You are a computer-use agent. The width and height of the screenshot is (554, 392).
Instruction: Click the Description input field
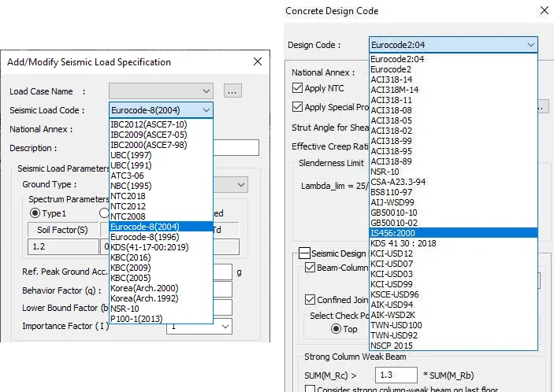(236, 147)
